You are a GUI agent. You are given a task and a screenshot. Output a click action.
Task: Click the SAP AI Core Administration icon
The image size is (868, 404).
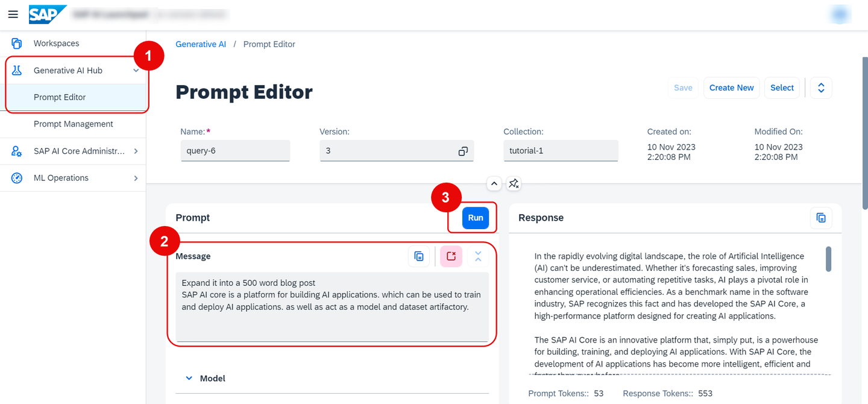click(x=17, y=151)
